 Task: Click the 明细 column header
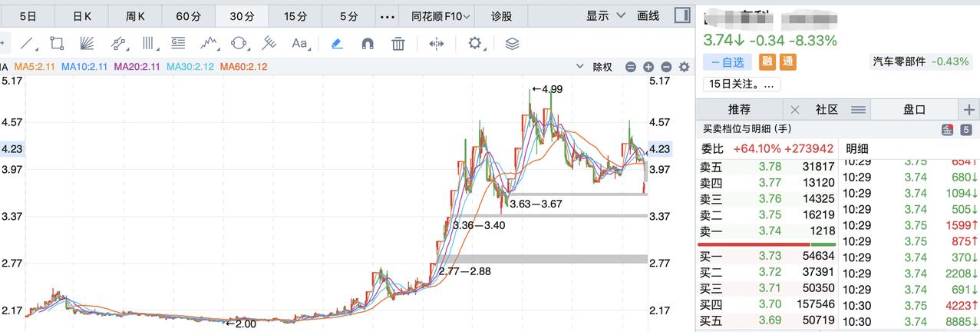pyautogui.click(x=857, y=148)
